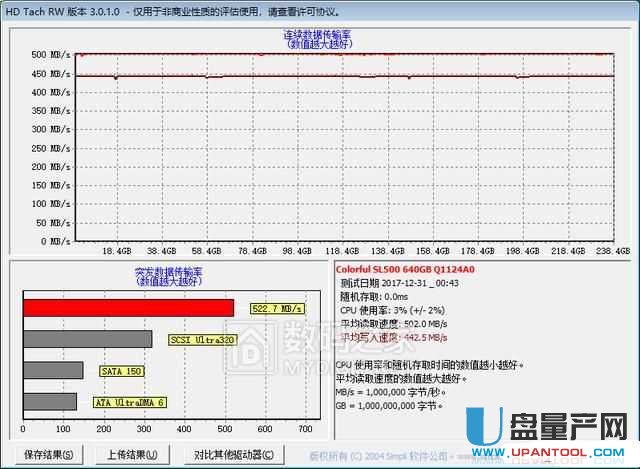Screen dimensions: 640x469
Task: Select the gray ATA UltraDMA 6 bar
Action: (x=50, y=401)
